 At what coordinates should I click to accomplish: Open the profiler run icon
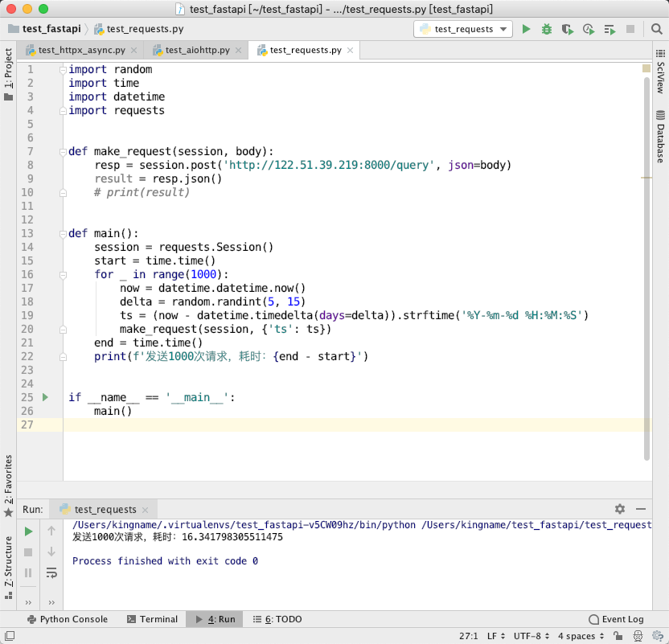point(589,29)
